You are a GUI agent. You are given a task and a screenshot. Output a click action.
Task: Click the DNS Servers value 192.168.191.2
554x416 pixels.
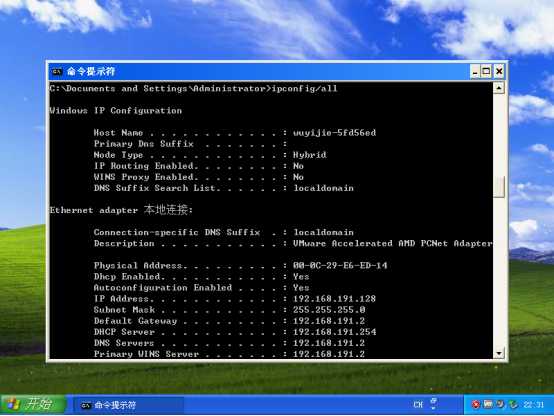tap(329, 343)
